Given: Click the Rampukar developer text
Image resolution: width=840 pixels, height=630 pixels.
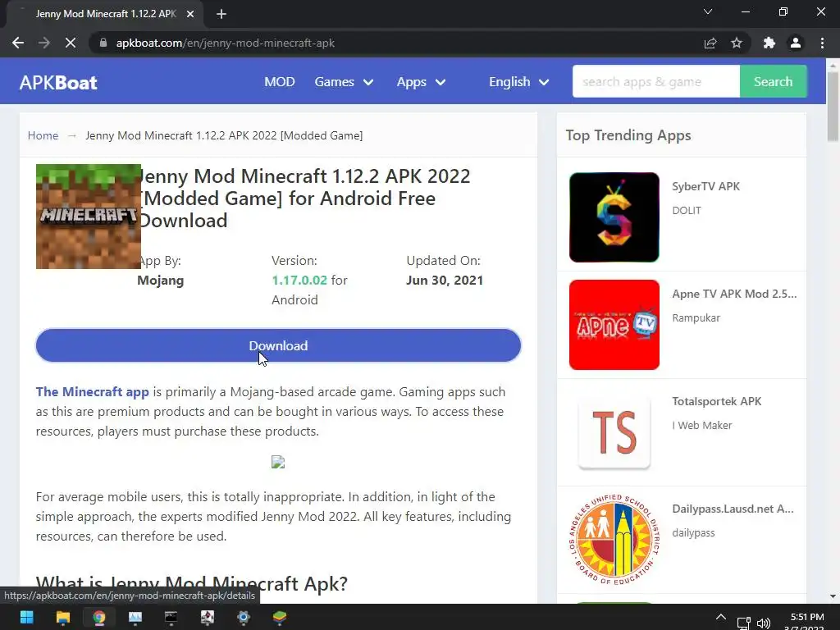Looking at the screenshot, I should click(696, 317).
